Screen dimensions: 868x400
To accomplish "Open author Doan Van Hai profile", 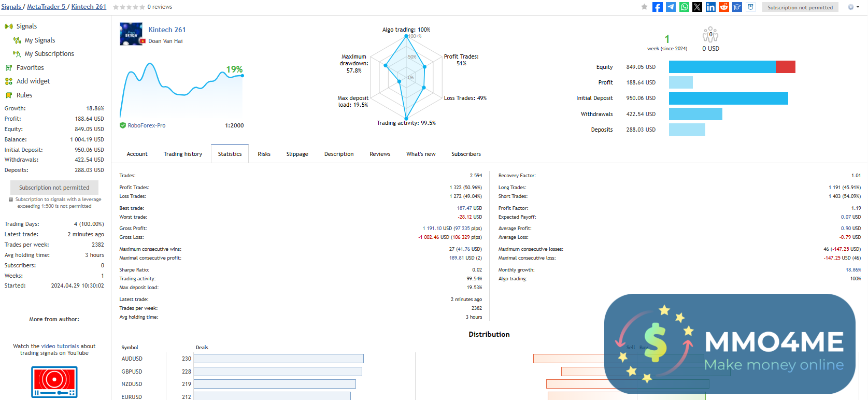I will 165,41.
